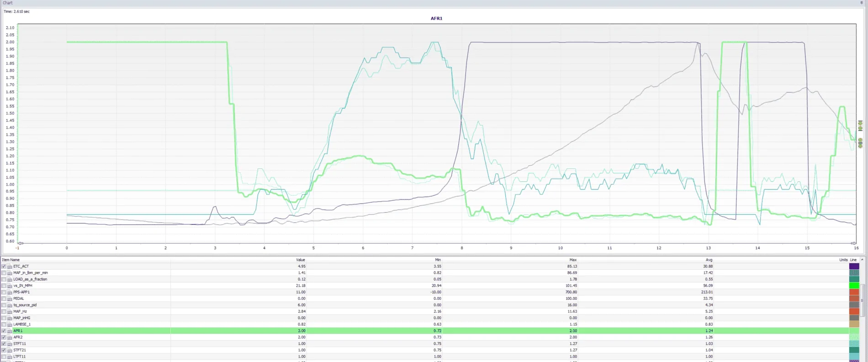Sort by the Min column header
This screenshot has height=362, width=868.
(x=438, y=260)
